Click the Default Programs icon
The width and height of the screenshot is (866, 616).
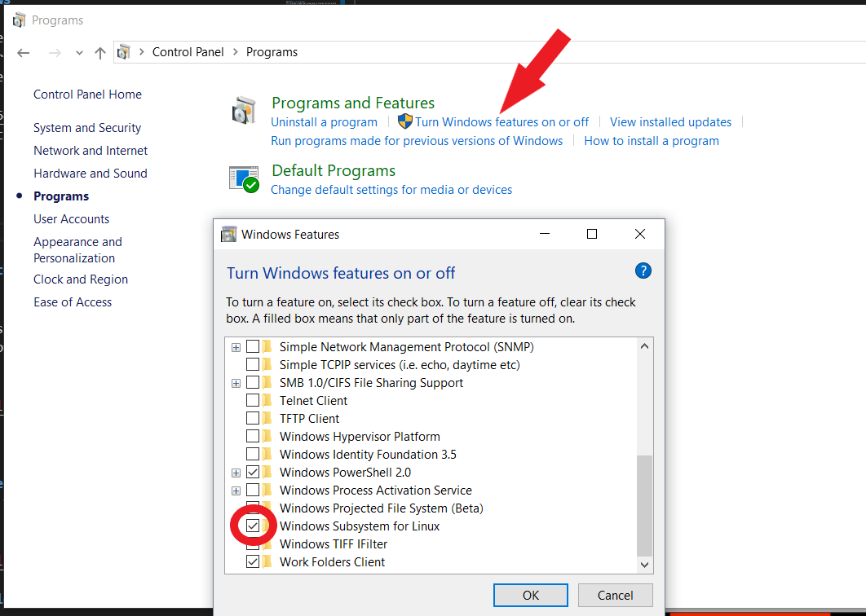pyautogui.click(x=244, y=178)
